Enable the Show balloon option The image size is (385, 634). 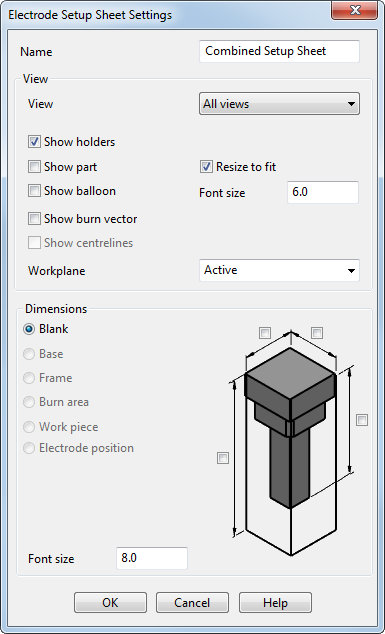point(34,191)
